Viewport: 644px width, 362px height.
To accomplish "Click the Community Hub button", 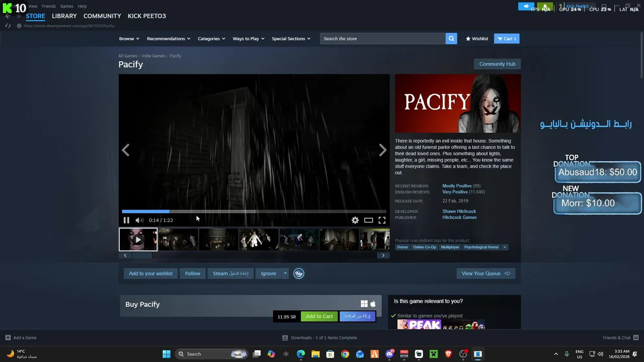I will click(x=497, y=64).
